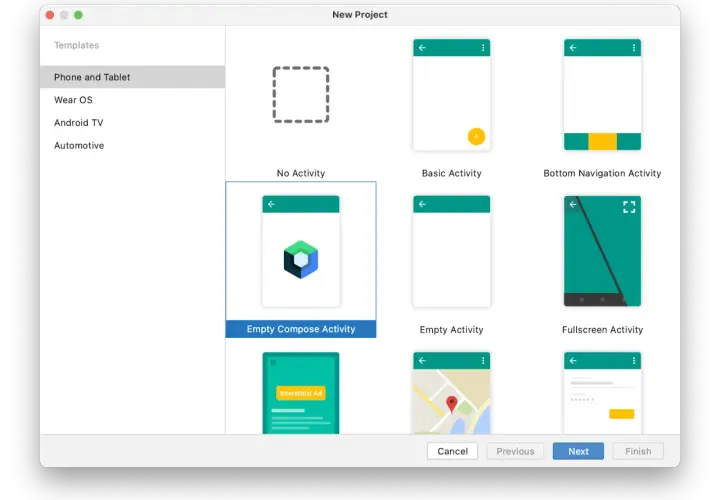Screen dimensions: 720x500
Task: Click the Bottom Navigation Activity label
Action: [602, 173]
